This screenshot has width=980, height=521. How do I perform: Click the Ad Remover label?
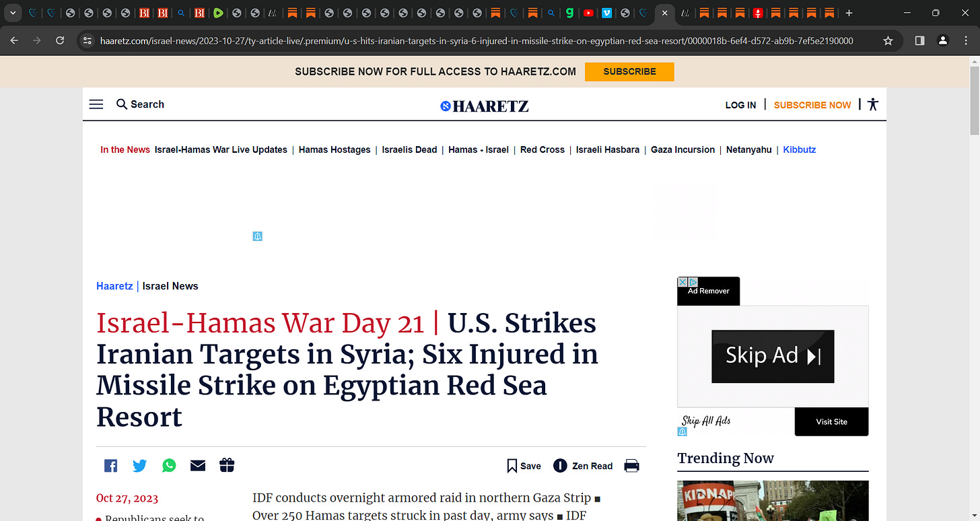(708, 291)
